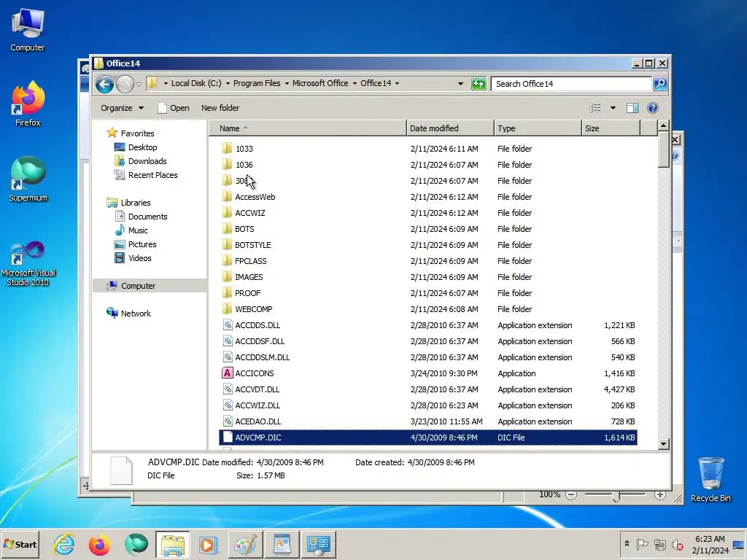
Task: Go to Recent Places in Favorites
Action: click(152, 175)
